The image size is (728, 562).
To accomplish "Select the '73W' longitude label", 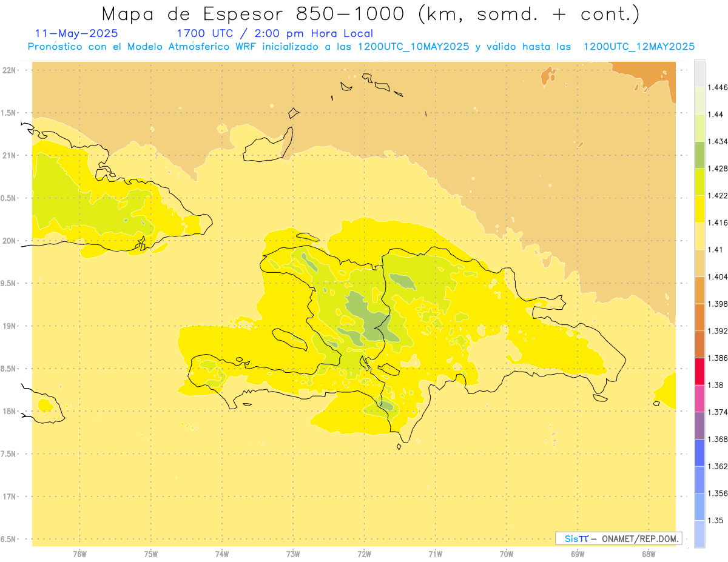I will [293, 554].
